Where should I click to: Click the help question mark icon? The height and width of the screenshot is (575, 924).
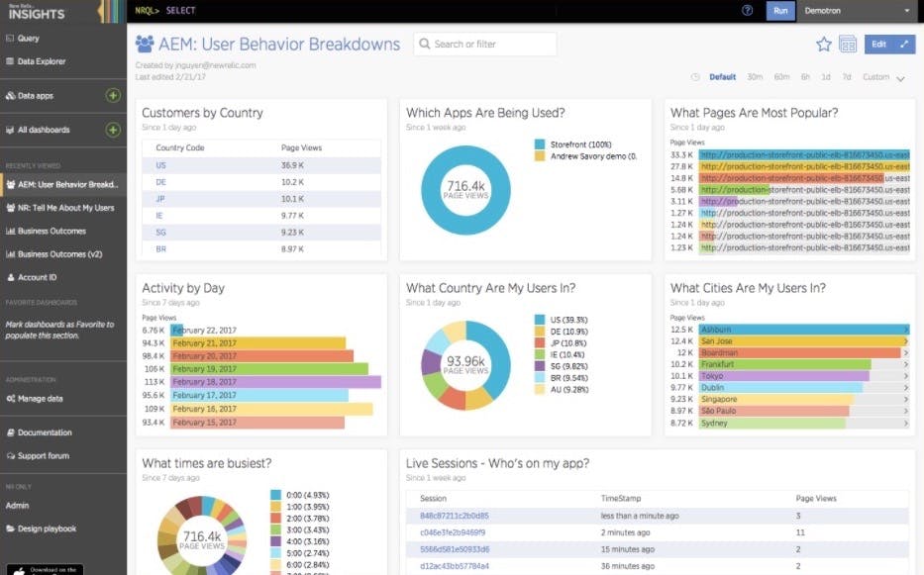747,11
